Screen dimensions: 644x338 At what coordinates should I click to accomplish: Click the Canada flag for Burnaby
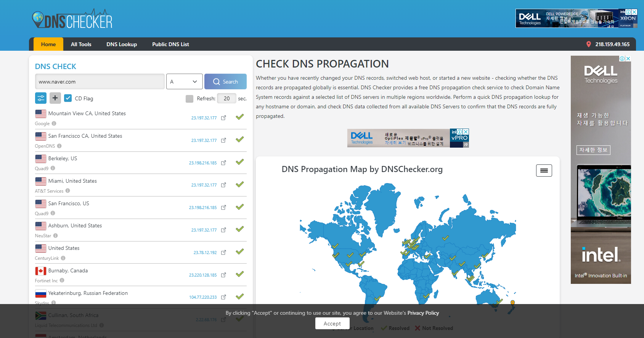(41, 271)
